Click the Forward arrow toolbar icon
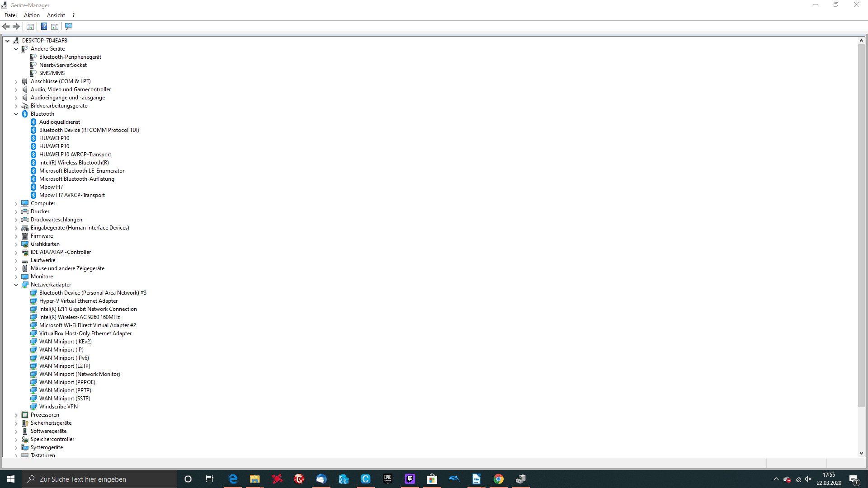Viewport: 868px width, 488px height. [16, 26]
